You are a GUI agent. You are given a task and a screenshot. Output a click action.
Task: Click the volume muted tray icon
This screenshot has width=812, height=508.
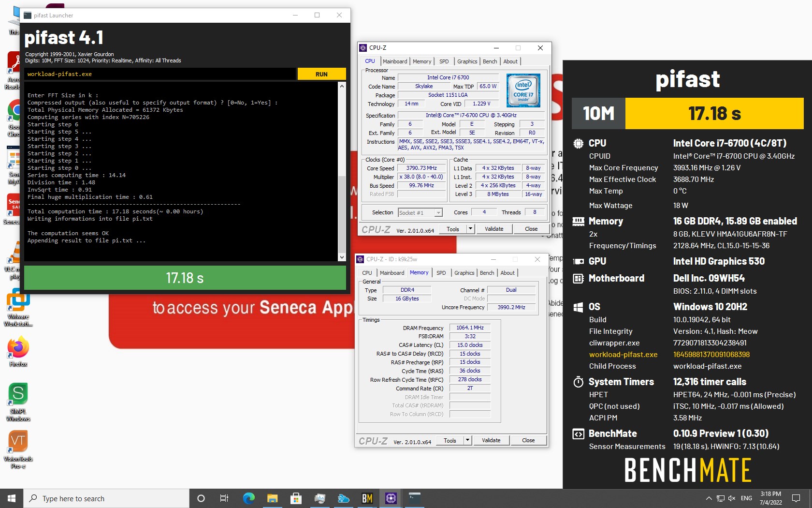pyautogui.click(x=732, y=498)
